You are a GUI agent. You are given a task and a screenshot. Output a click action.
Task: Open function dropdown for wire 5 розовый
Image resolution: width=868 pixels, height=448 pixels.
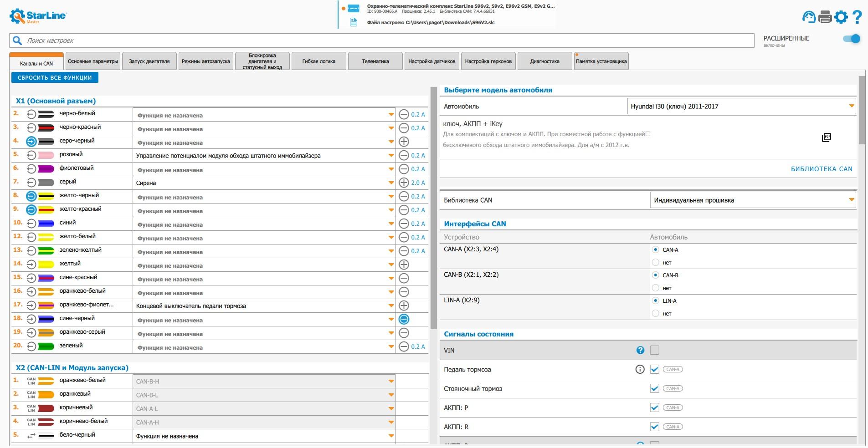pyautogui.click(x=264, y=156)
